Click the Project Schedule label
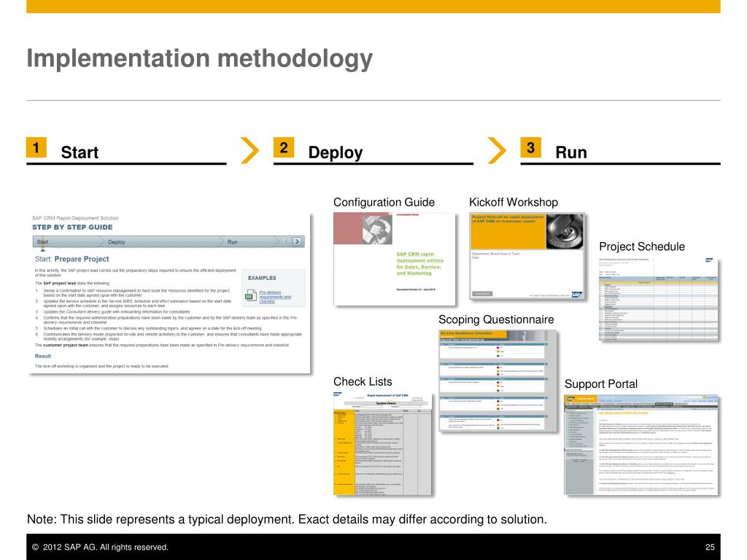 [642, 246]
